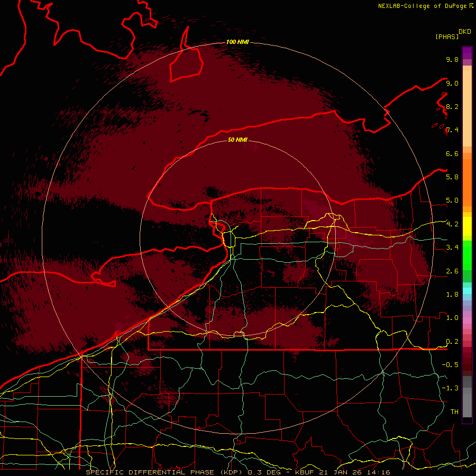Click the 50 NMI range ring label
476x476 pixels.
(x=237, y=140)
